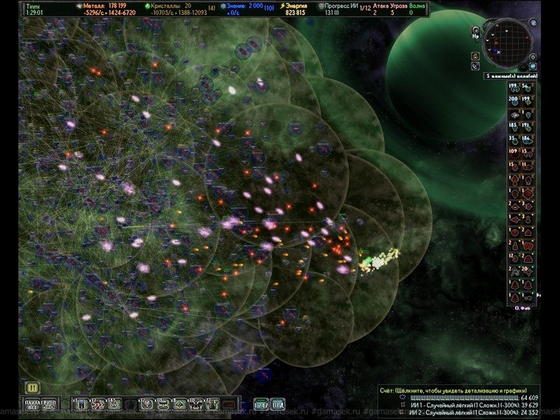The image size is (560, 420).
Task: Click the yellow pause game button
Action: pyautogui.click(x=32, y=387)
